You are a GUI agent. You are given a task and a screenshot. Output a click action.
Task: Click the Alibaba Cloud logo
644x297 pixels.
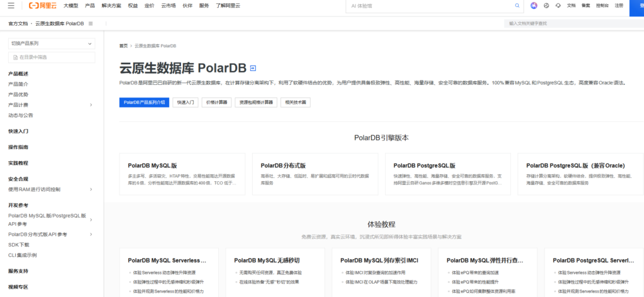pos(43,5)
